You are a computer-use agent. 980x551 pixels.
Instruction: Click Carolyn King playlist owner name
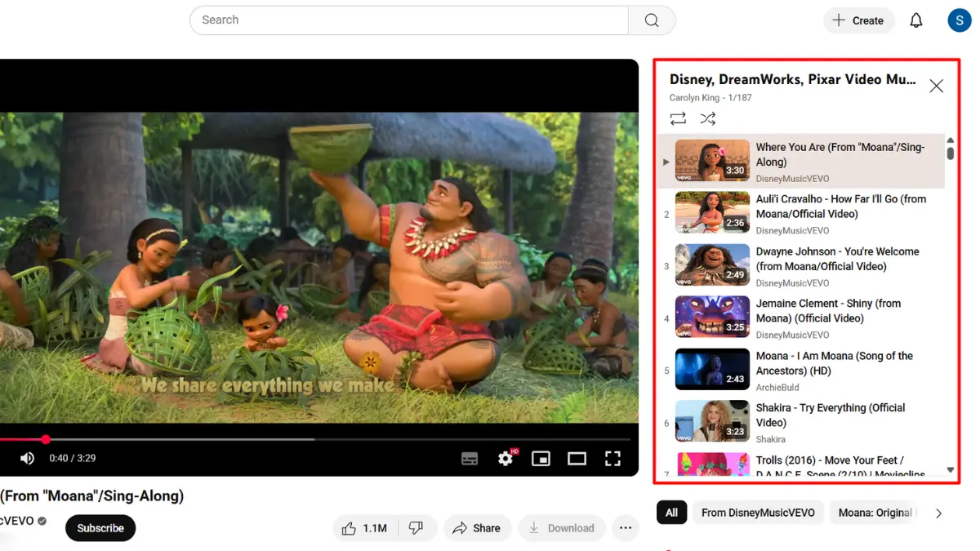[x=695, y=98]
